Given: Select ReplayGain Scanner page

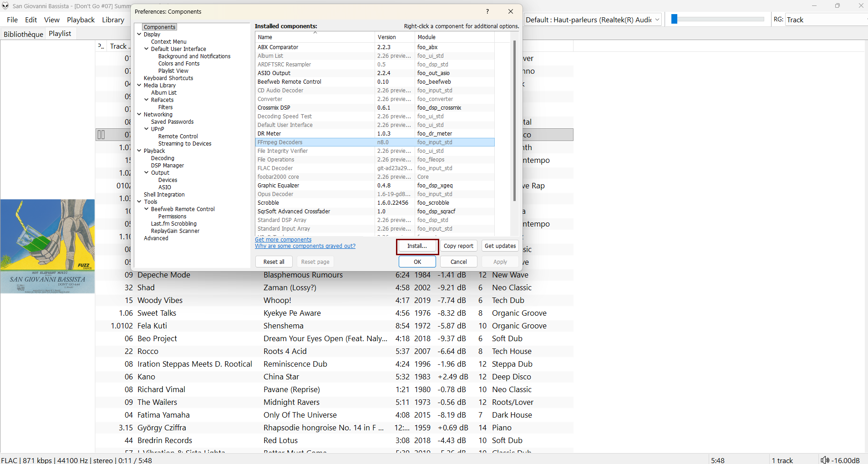Looking at the screenshot, I should click(x=175, y=231).
